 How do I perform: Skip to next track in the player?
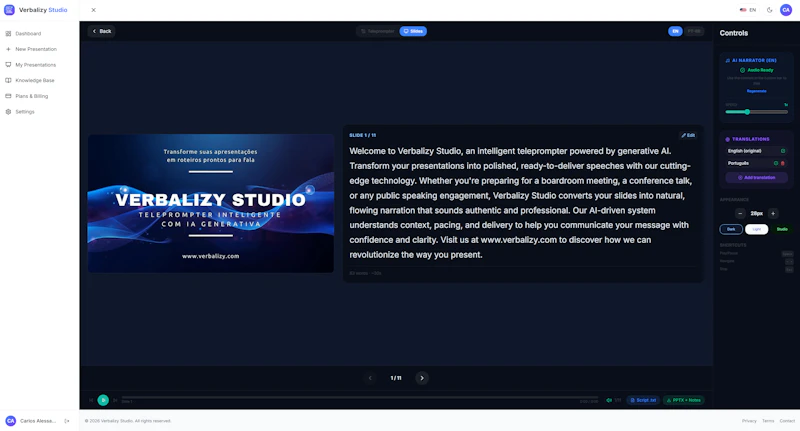(x=115, y=400)
